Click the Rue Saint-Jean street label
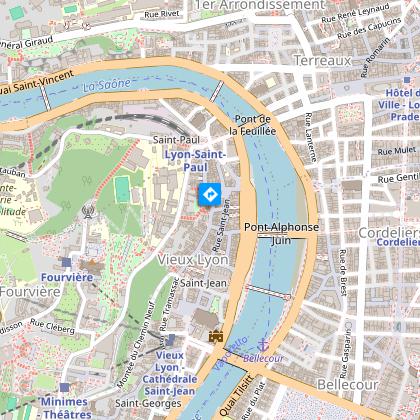The height and width of the screenshot is (420, 420). 221,226
